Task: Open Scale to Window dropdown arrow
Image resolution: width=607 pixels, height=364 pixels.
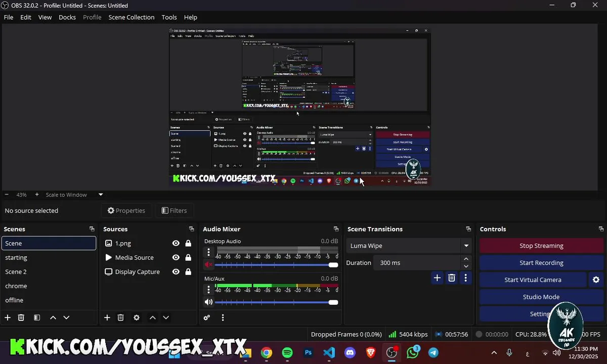Action: (x=101, y=195)
